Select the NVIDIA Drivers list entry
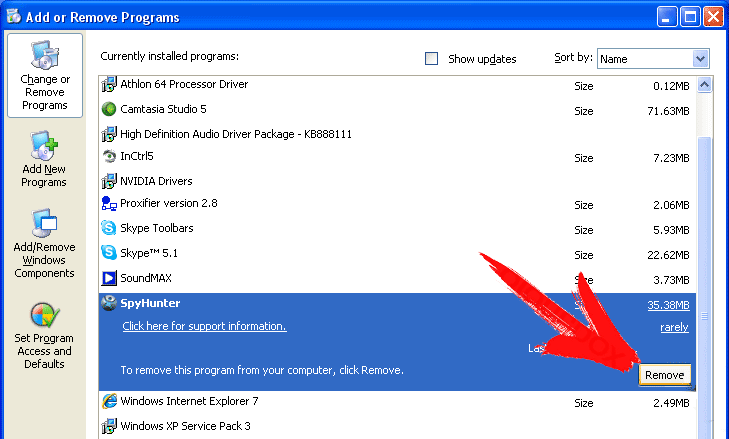This screenshot has width=729, height=439. pos(398,181)
